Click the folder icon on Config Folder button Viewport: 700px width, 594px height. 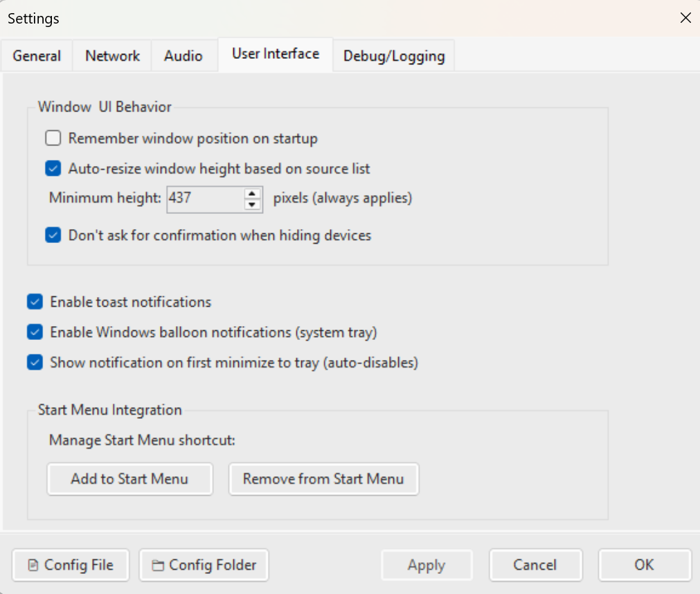[158, 566]
